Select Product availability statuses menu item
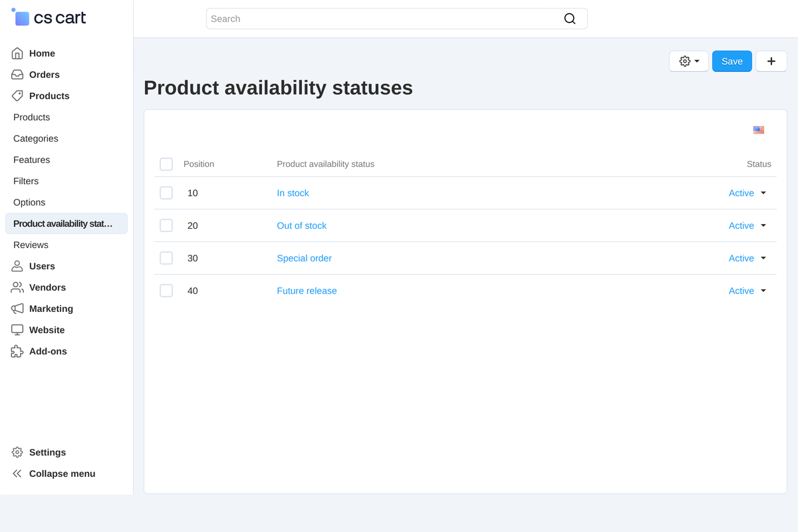798x532 pixels. point(66,223)
